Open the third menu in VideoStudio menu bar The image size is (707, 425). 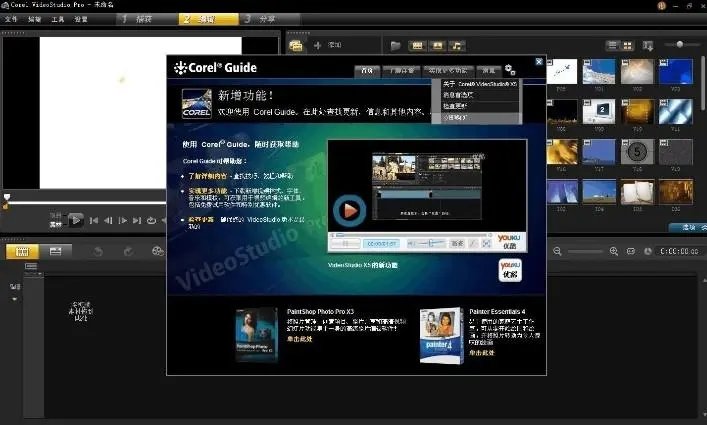(x=58, y=19)
